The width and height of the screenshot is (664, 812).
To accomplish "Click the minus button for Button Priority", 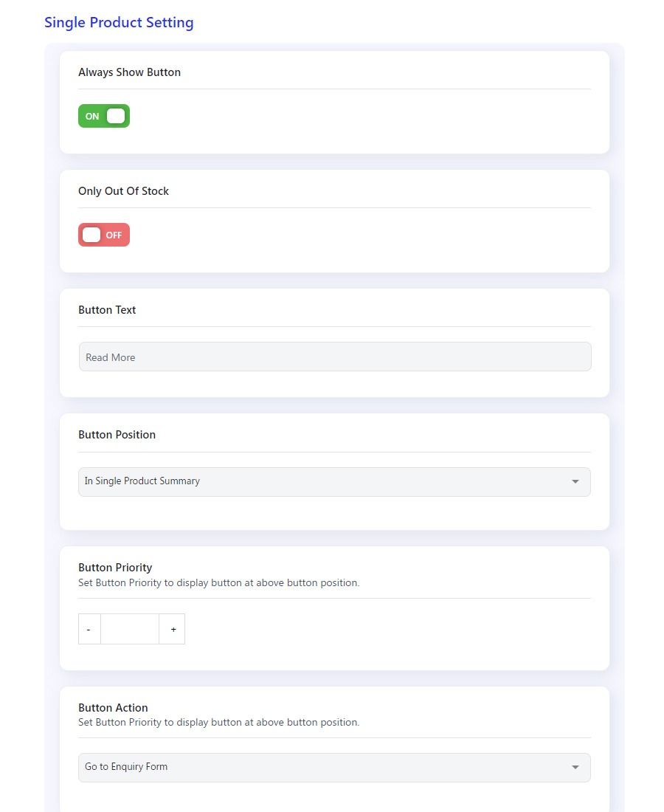I will 89,629.
